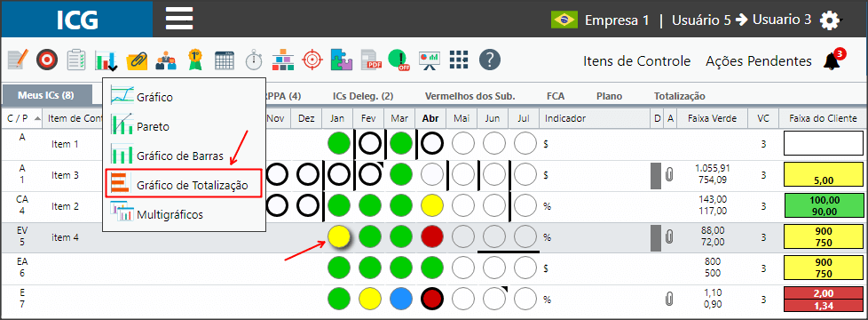This screenshot has width=868, height=320.
Task: Click Empresa 1 label
Action: coord(617,20)
